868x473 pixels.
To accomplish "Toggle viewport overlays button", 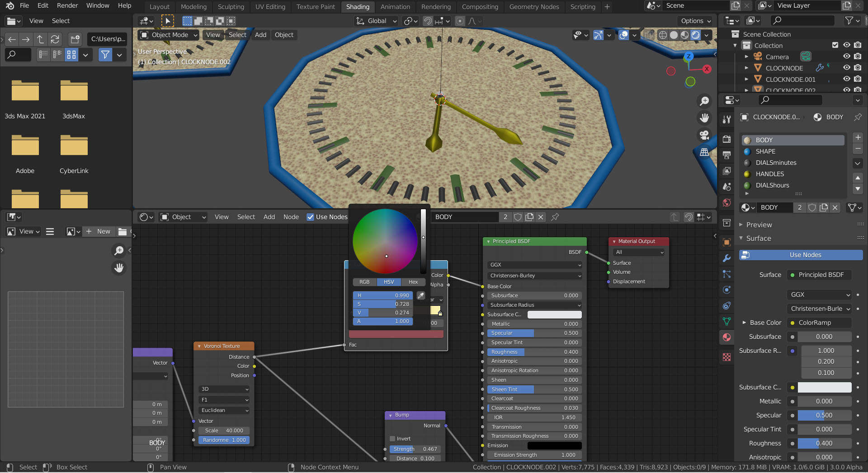I will point(623,35).
